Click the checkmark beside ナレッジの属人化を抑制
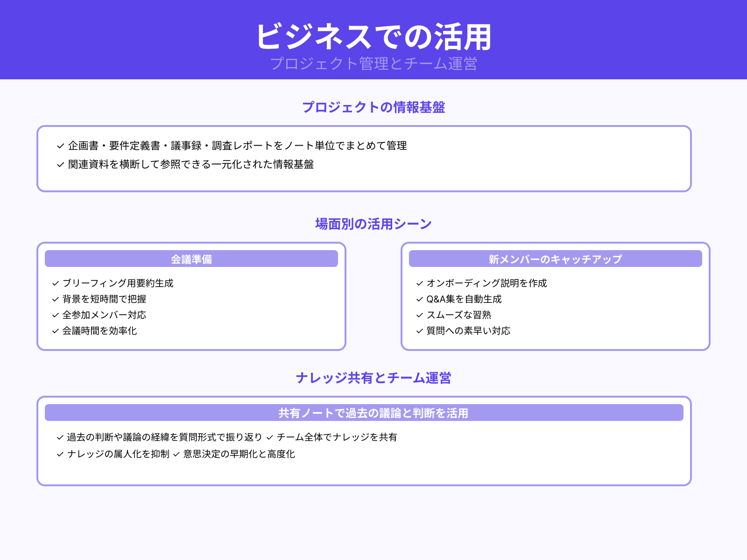747x560 pixels. (x=59, y=454)
